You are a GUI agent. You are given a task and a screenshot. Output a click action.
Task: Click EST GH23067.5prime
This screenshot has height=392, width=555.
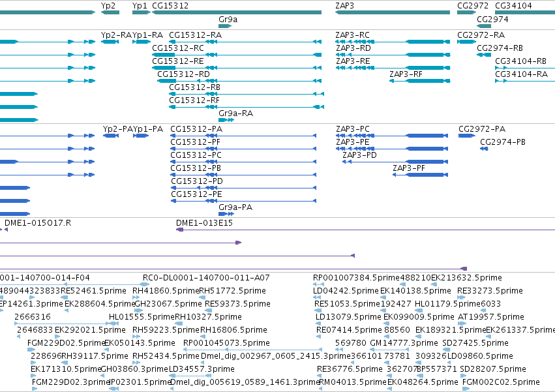coord(168,304)
